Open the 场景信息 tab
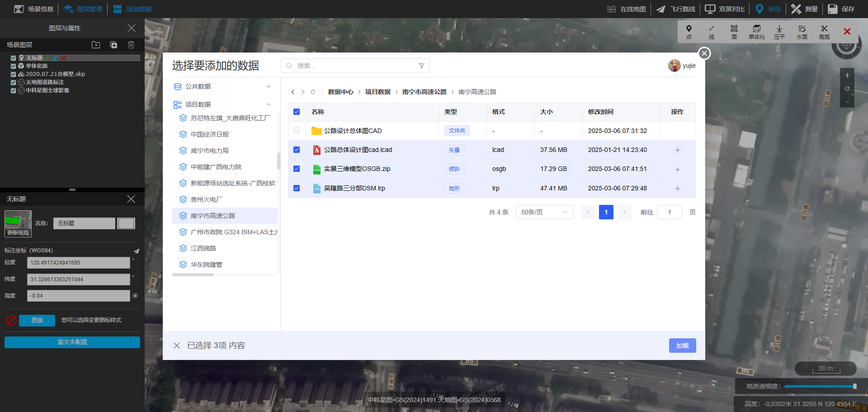Viewport: 868px width, 412px height. point(34,9)
